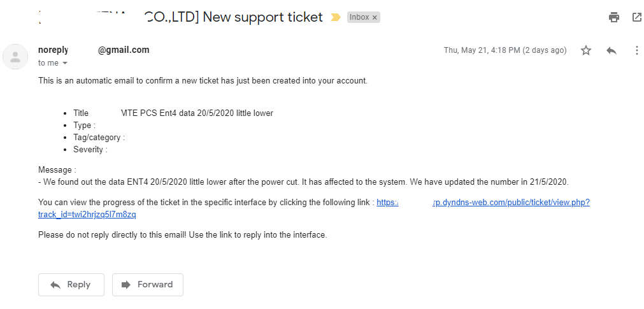Open the dyndns-web ticket tracking link
Screen dimensions: 644x309
[483, 202]
